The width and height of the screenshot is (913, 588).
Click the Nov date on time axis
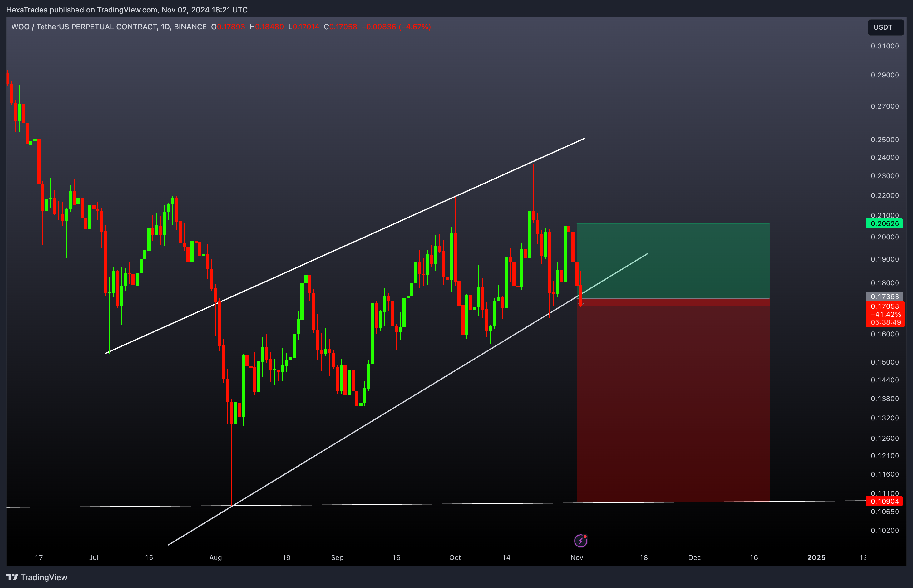576,557
